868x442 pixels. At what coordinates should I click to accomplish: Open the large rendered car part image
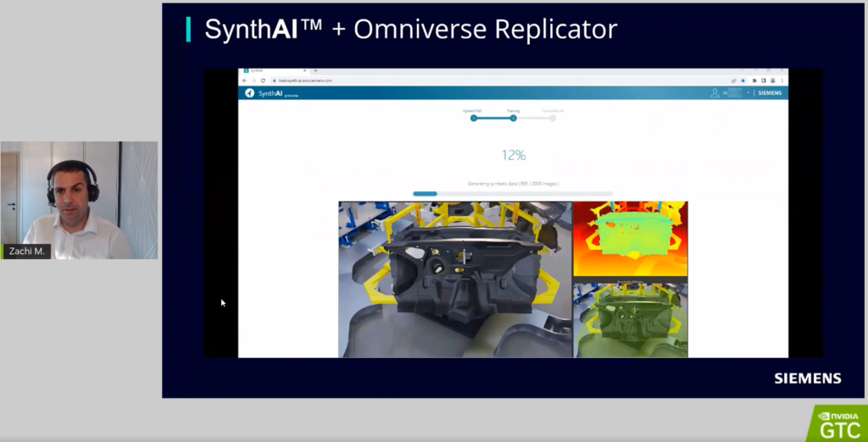pyautogui.click(x=455, y=279)
